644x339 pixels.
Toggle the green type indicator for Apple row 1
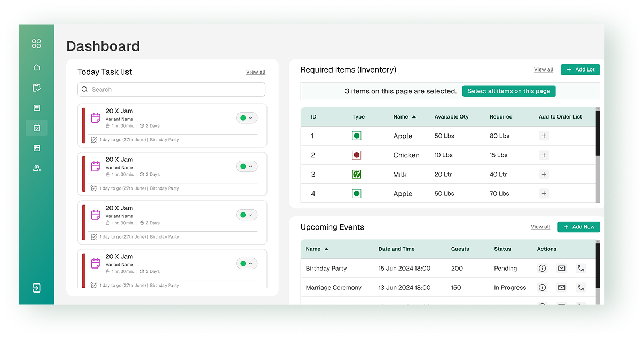357,136
